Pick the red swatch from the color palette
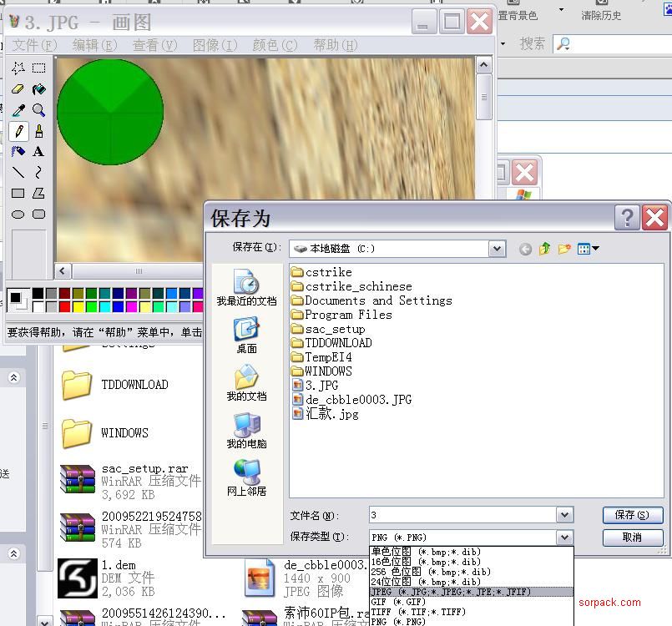Viewport: 672px width, 626px height. (x=64, y=305)
